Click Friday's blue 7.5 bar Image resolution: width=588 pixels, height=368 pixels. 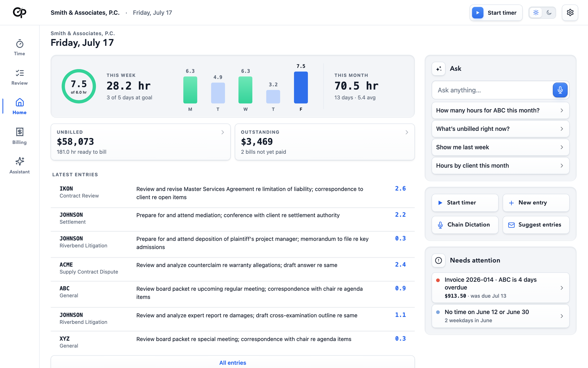click(301, 88)
